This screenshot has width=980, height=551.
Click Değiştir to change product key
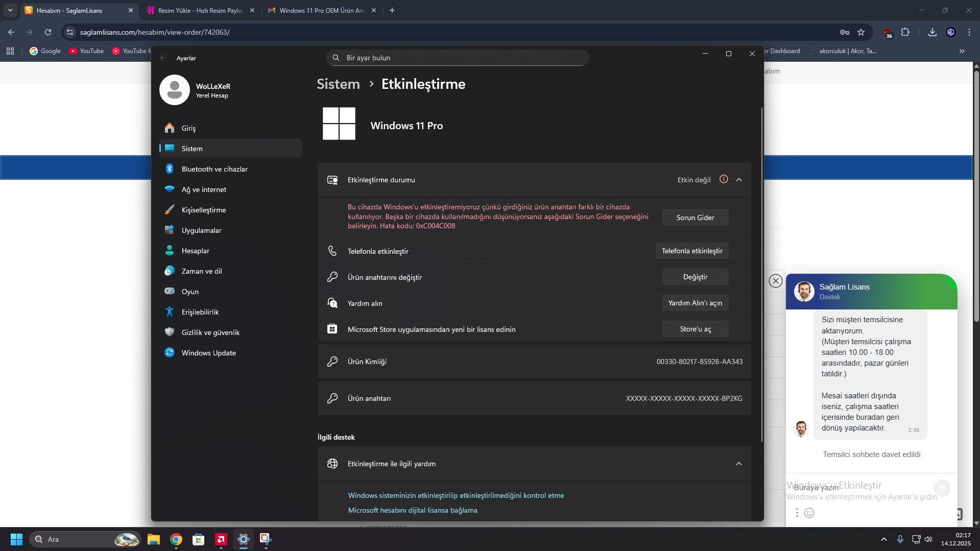tap(695, 277)
